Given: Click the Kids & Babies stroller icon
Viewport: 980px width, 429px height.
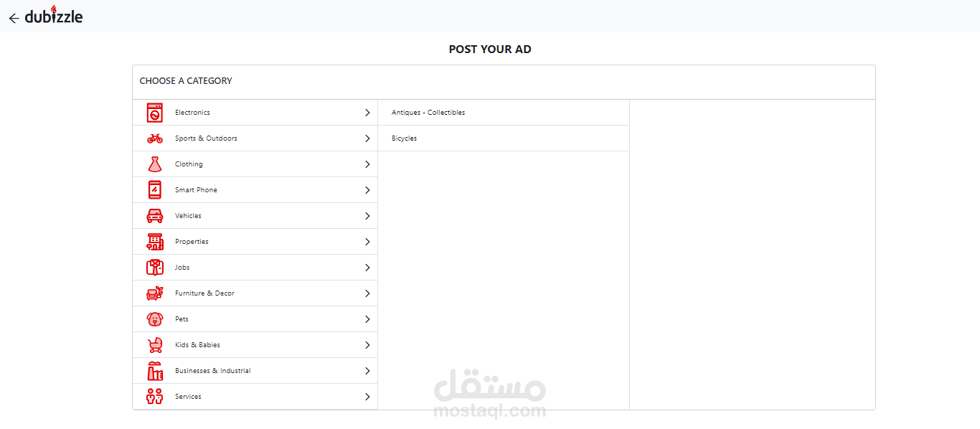Looking at the screenshot, I should pos(155,345).
